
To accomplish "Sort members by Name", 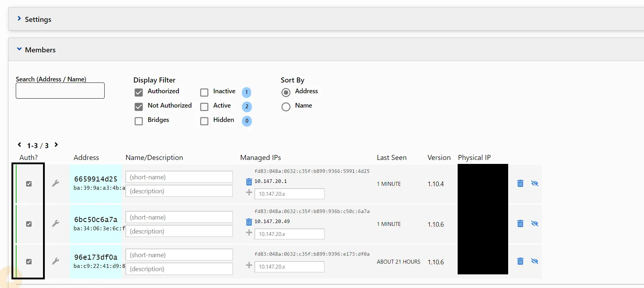I will pyautogui.click(x=286, y=107).
